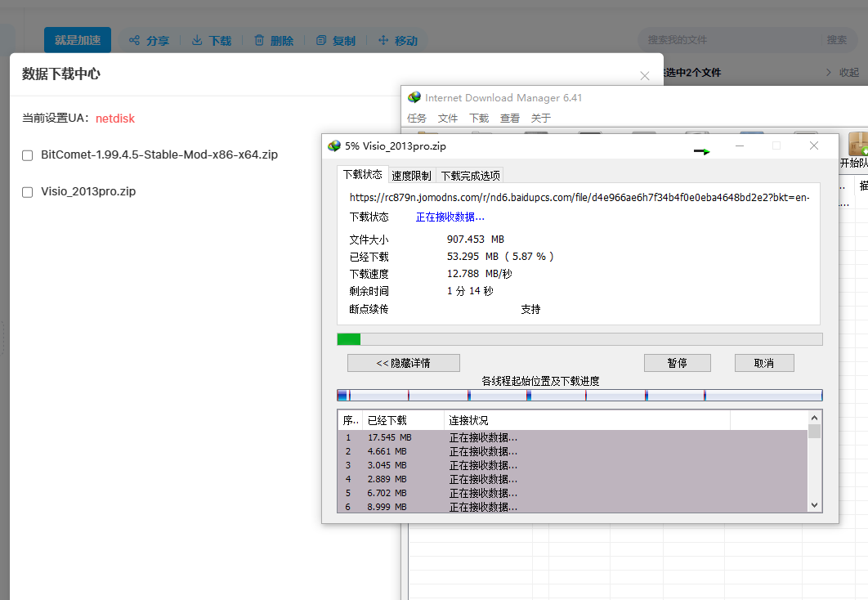Click the copy (复制) icon
The width and height of the screenshot is (868, 600).
pos(321,40)
